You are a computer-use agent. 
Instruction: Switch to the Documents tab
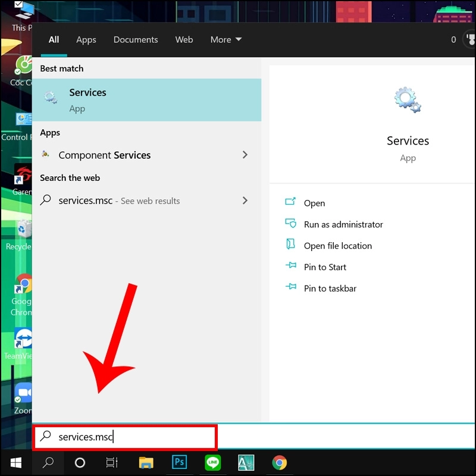point(136,40)
